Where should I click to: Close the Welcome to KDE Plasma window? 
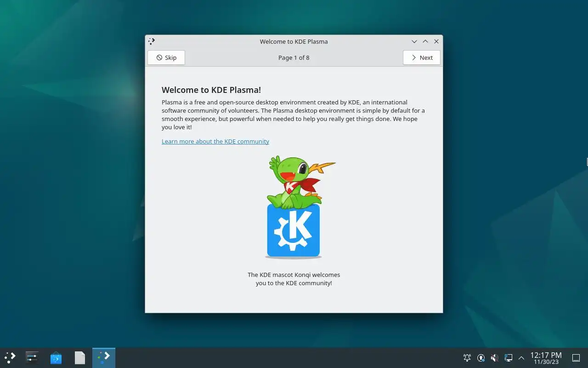(x=436, y=41)
